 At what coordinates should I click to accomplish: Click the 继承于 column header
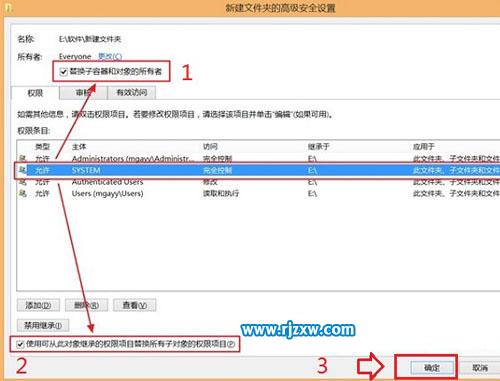(x=319, y=147)
